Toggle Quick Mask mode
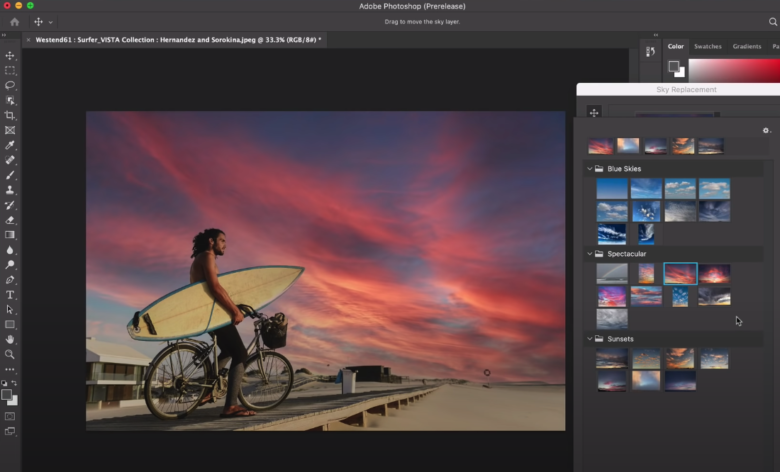The width and height of the screenshot is (780, 472). [x=10, y=415]
